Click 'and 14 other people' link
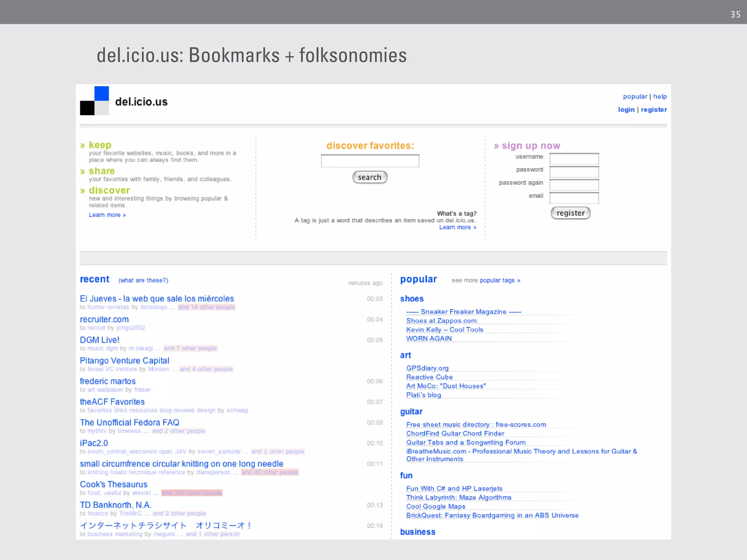Screen dimensions: 747x560 tap(206, 307)
